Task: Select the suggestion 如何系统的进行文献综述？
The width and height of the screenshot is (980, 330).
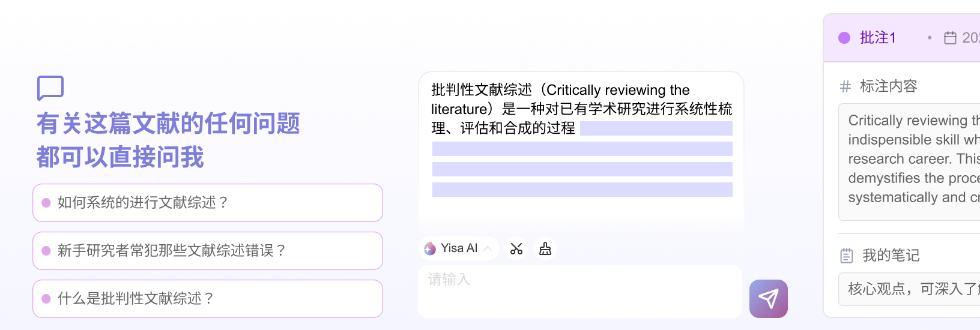Action: 208,203
